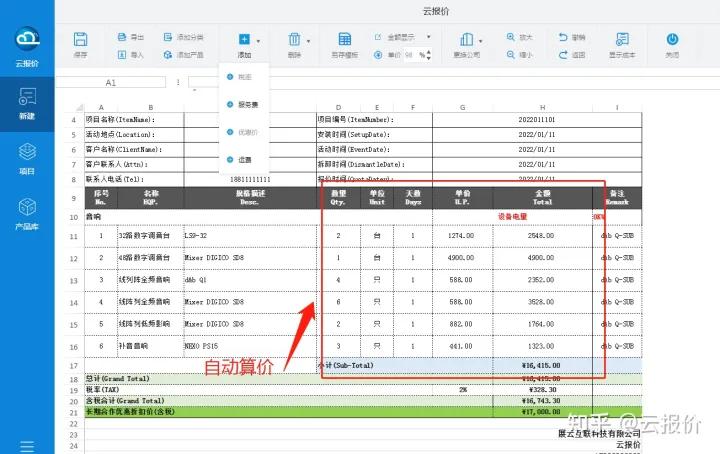Redo using the forward curved arrow icon
The width and height of the screenshot is (720, 454).
563,55
